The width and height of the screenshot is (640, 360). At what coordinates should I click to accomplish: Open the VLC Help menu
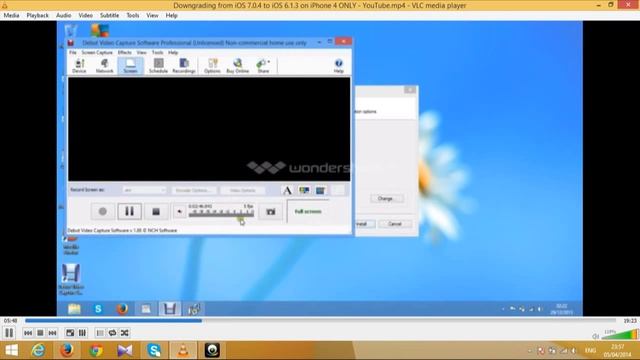171,15
